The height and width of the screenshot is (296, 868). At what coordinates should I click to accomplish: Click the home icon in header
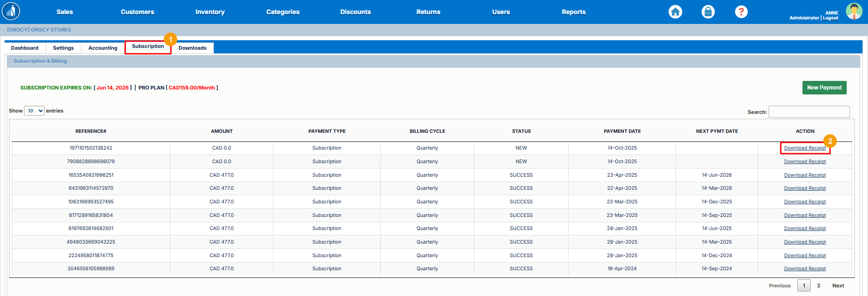(675, 12)
